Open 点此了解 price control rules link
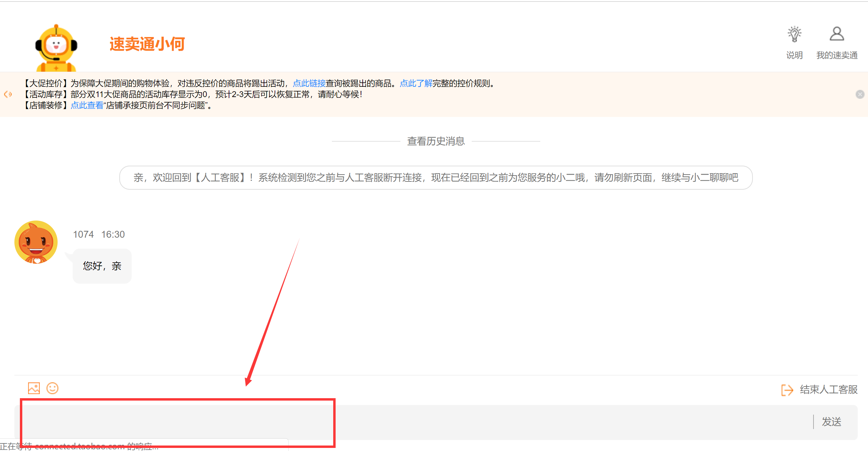This screenshot has width=868, height=451. pyautogui.click(x=416, y=83)
